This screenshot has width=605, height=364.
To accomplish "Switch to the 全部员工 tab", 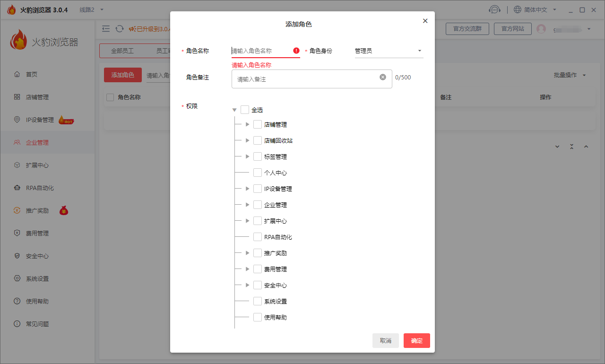I will tap(122, 51).
